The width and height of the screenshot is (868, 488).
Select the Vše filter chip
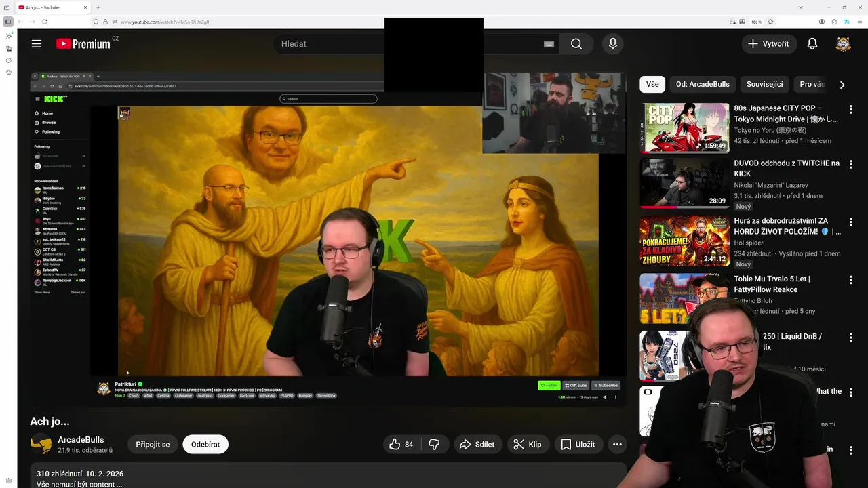(x=652, y=84)
